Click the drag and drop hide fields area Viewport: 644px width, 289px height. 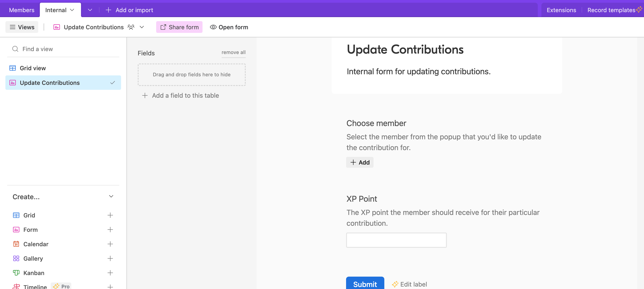[191, 75]
